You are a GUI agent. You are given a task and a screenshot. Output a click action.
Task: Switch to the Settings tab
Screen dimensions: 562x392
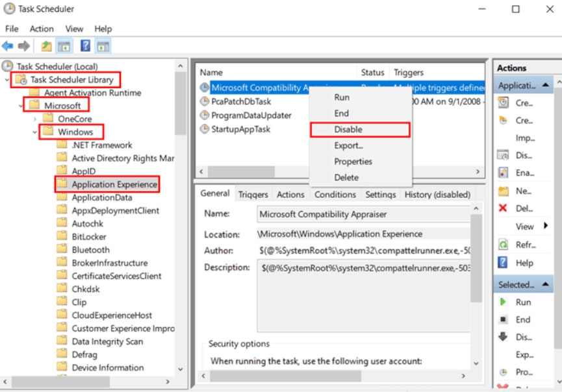380,195
